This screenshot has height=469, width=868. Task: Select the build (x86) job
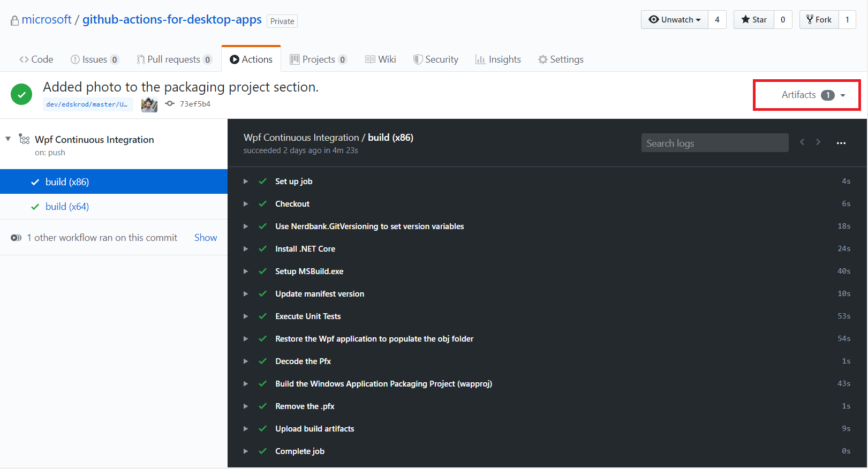114,181
